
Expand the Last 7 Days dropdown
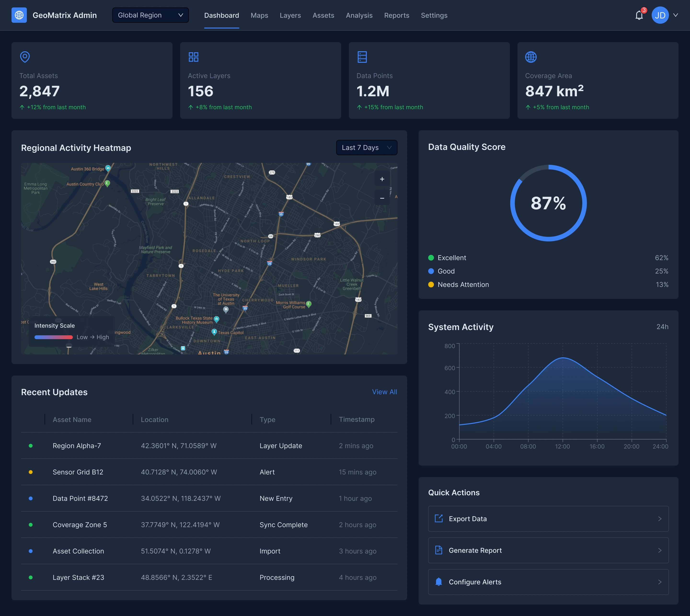coord(366,148)
